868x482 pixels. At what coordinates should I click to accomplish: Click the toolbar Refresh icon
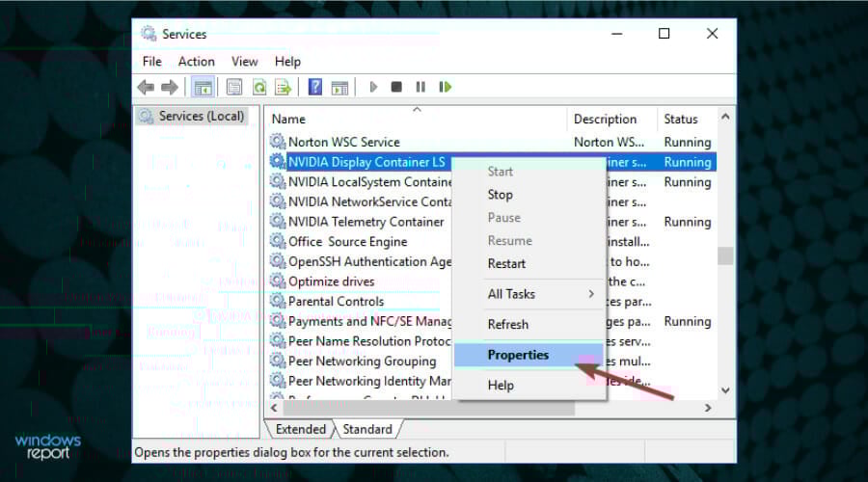[259, 87]
